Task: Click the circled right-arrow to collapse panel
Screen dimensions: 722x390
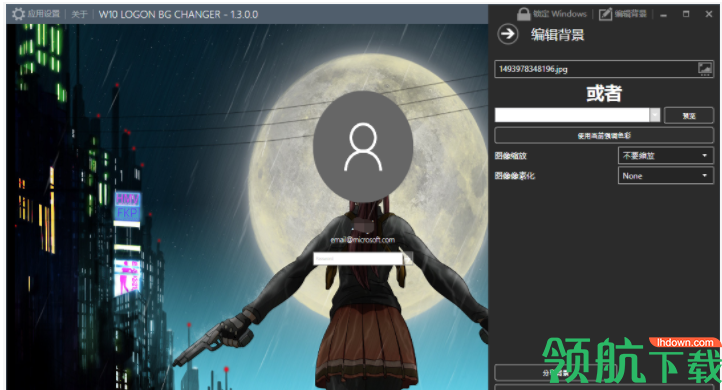Action: pos(508,34)
